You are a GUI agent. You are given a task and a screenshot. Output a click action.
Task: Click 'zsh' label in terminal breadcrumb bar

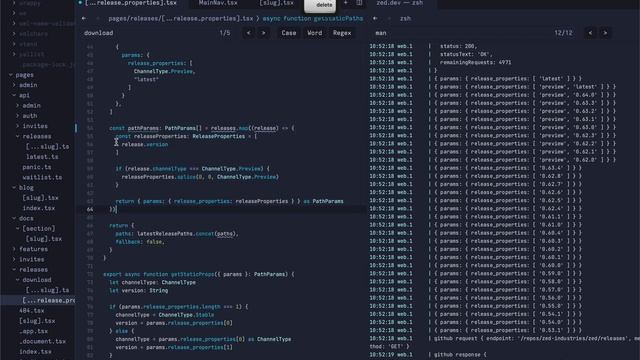(405, 18)
